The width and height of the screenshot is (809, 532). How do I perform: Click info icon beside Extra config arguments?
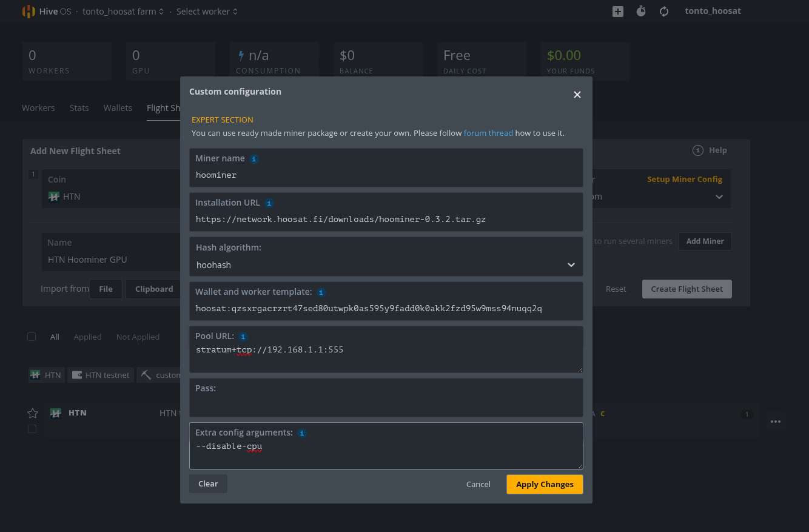click(302, 433)
